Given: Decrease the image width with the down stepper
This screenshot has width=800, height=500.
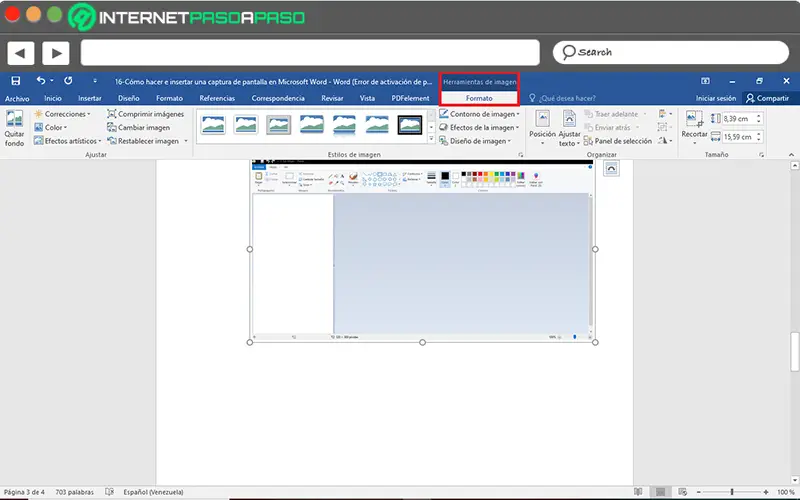Looking at the screenshot, I should 759,139.
